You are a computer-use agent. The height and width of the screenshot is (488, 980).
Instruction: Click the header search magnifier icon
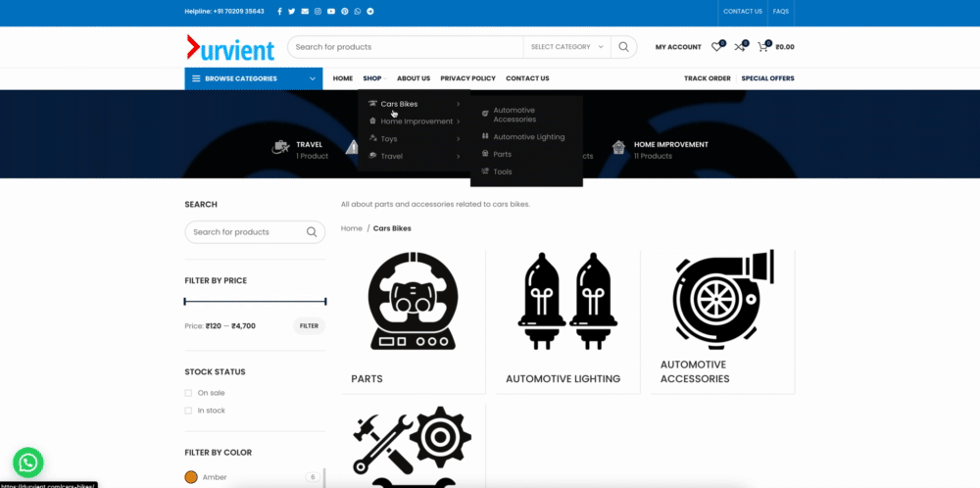tap(623, 47)
